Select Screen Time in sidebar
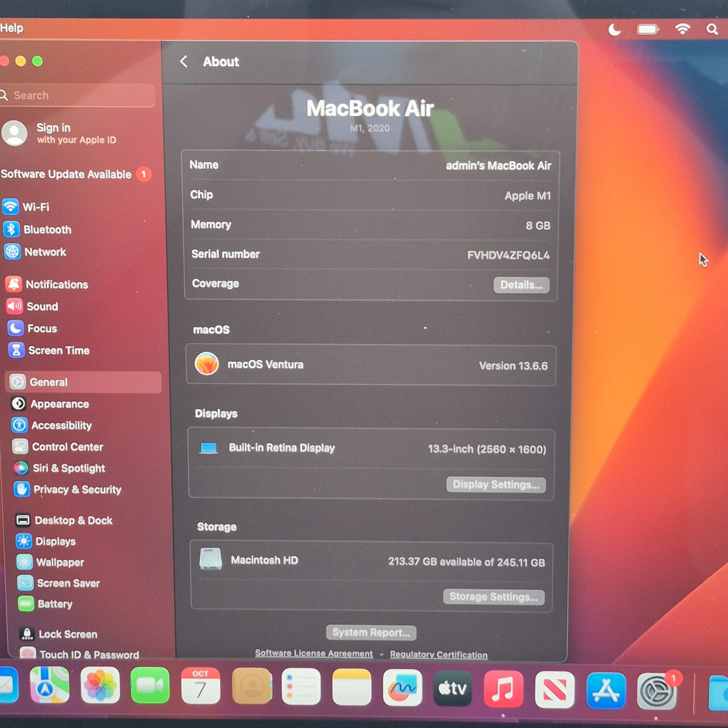Image resolution: width=728 pixels, height=728 pixels. [x=49, y=350]
